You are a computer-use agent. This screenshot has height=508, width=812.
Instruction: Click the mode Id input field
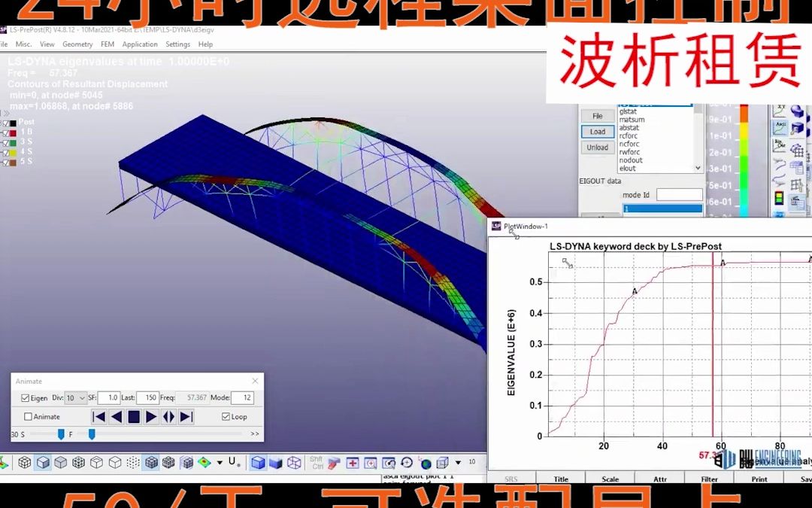coord(678,194)
